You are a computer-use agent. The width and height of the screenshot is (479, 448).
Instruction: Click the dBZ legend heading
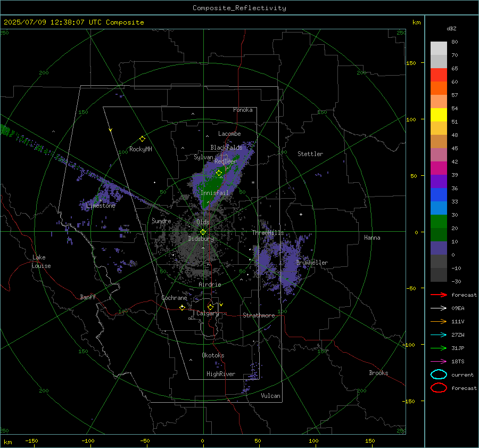(451, 29)
